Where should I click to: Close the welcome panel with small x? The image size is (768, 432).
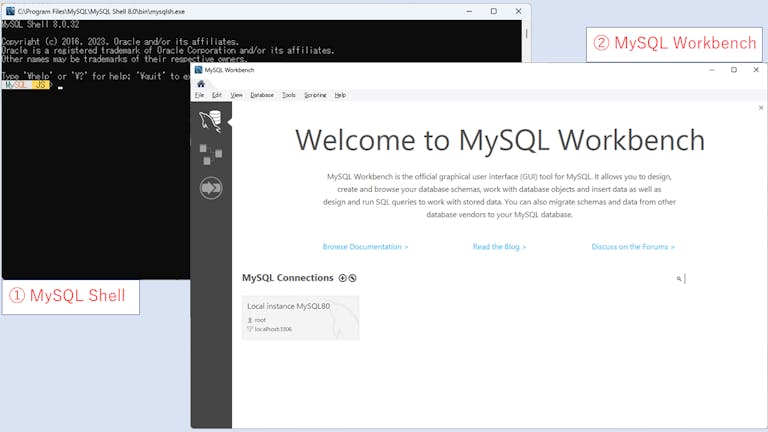point(761,108)
